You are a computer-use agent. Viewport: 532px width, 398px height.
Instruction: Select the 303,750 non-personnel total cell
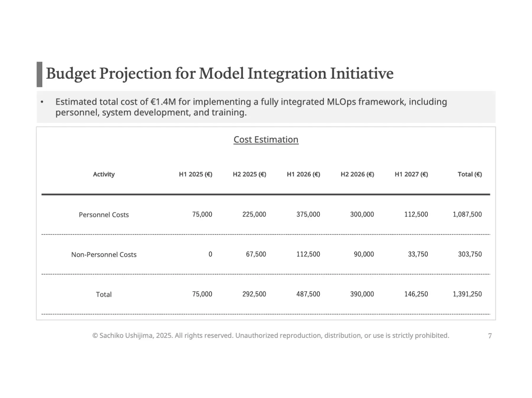pyautogui.click(x=470, y=254)
